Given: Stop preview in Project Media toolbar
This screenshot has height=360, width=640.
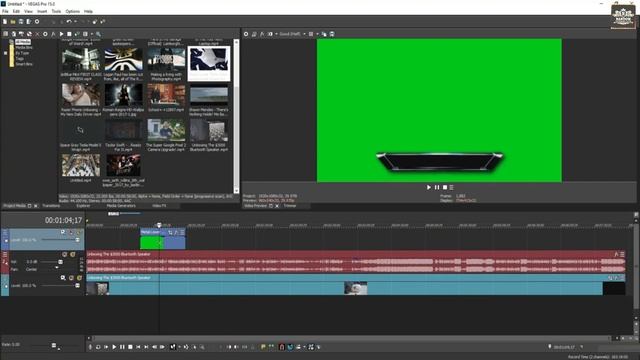Looking at the screenshot, I should pos(69,34).
